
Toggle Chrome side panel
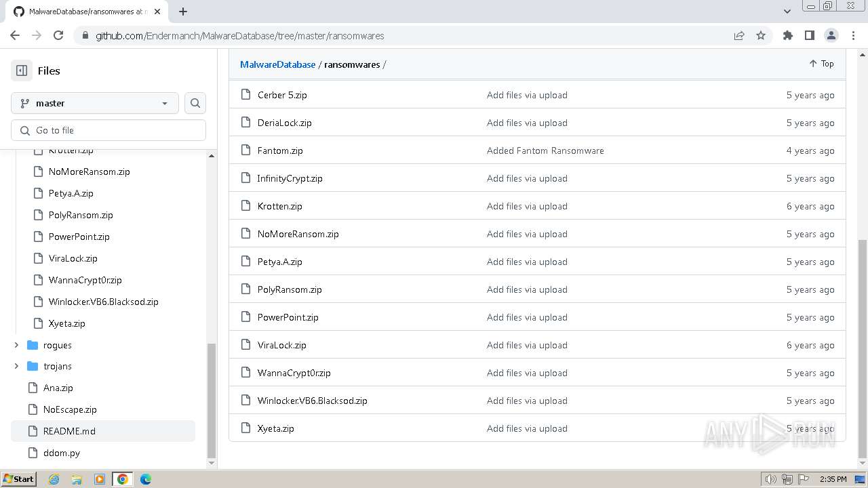tap(810, 35)
